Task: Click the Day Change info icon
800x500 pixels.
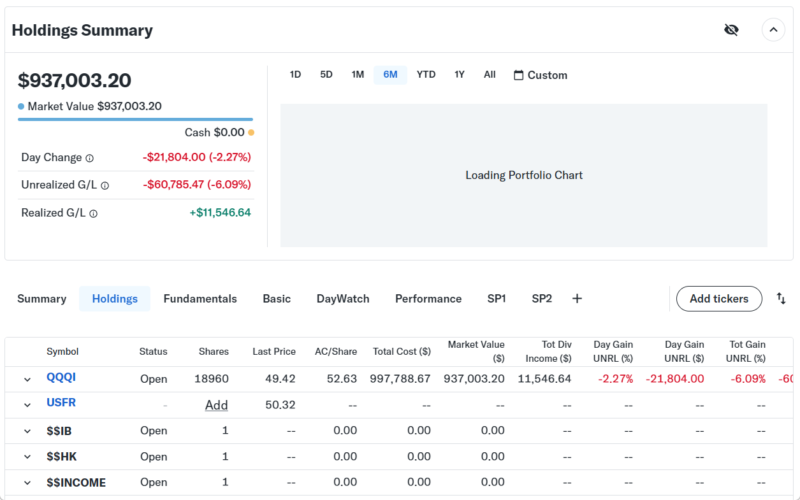Action: coord(89,158)
